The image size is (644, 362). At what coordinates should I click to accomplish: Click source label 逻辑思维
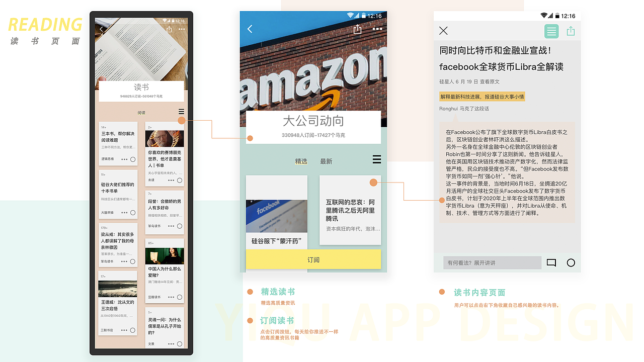click(107, 159)
